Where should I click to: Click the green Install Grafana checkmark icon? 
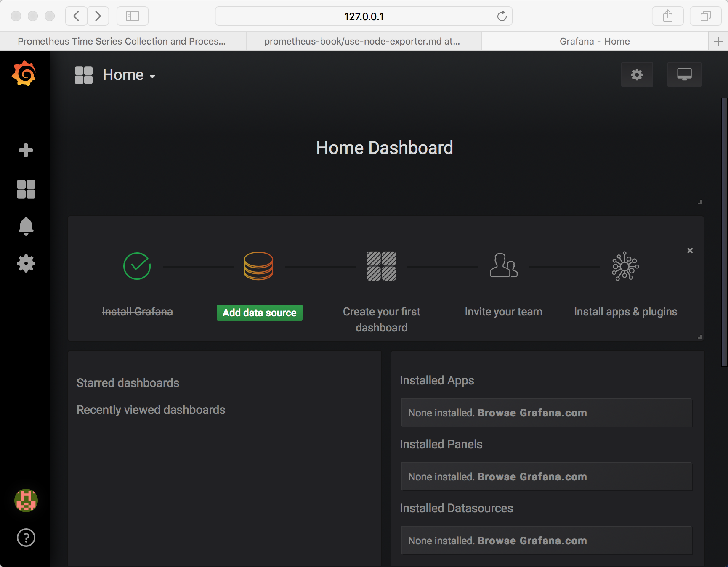[x=137, y=266]
